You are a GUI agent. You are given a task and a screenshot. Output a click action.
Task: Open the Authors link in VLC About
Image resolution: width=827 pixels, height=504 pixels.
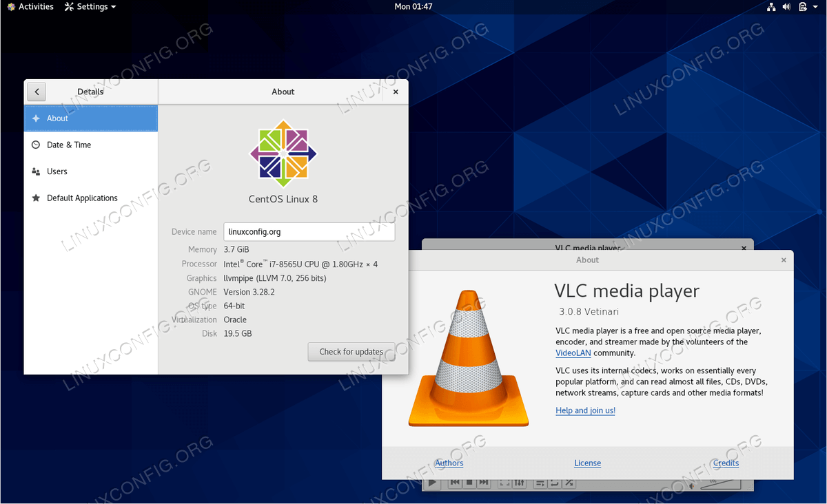click(449, 463)
